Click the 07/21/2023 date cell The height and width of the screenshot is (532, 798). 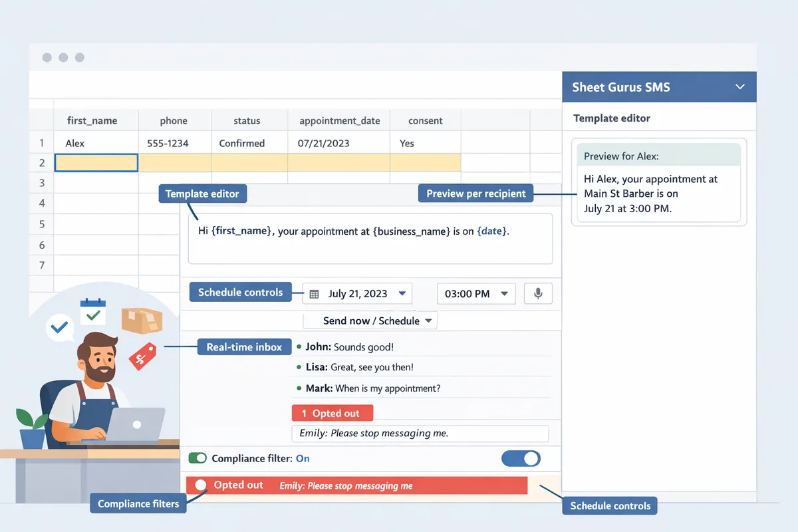[x=338, y=143]
